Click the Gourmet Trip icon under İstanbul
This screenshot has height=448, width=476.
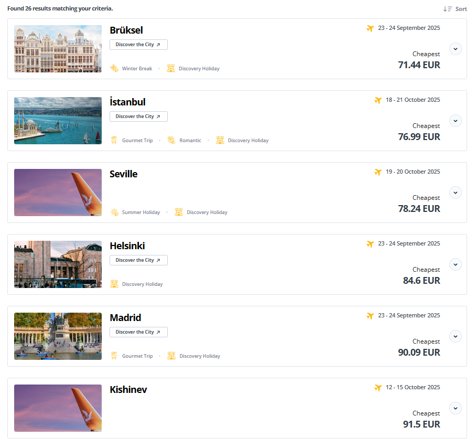[114, 140]
